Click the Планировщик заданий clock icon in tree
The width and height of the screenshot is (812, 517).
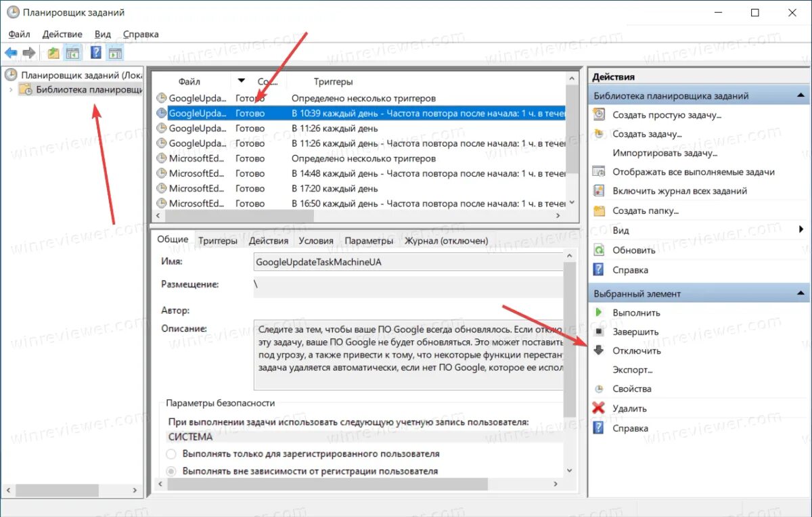(11, 75)
